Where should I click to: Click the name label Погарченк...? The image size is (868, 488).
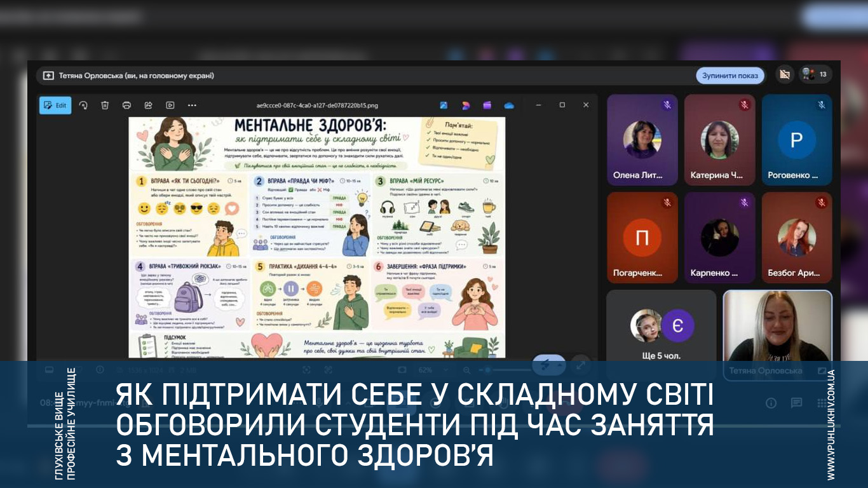click(638, 273)
